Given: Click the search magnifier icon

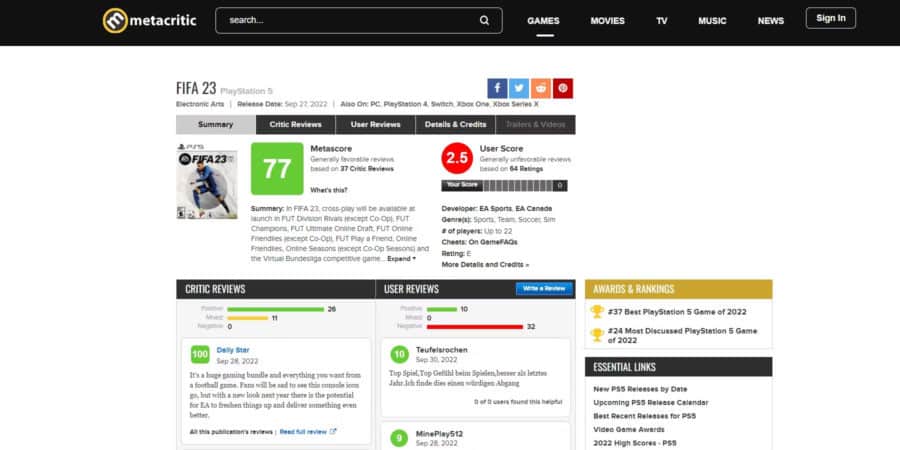Looking at the screenshot, I should (x=484, y=21).
